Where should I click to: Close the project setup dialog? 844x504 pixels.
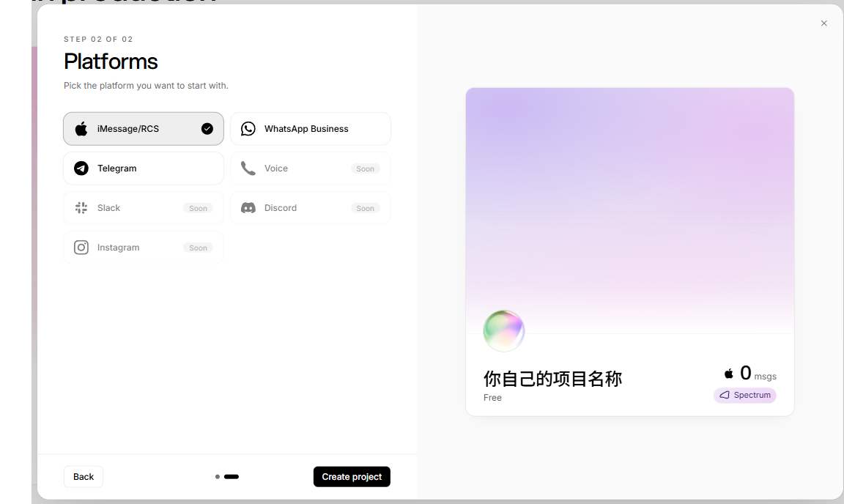pyautogui.click(x=824, y=23)
